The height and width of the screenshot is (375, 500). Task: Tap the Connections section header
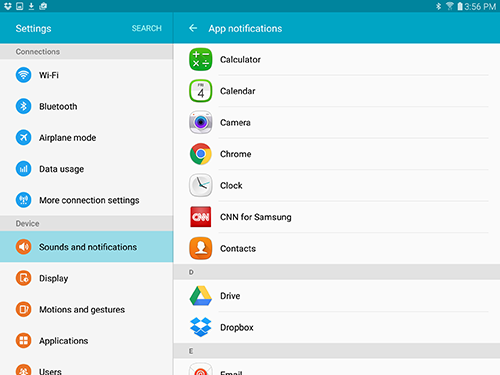(38, 52)
